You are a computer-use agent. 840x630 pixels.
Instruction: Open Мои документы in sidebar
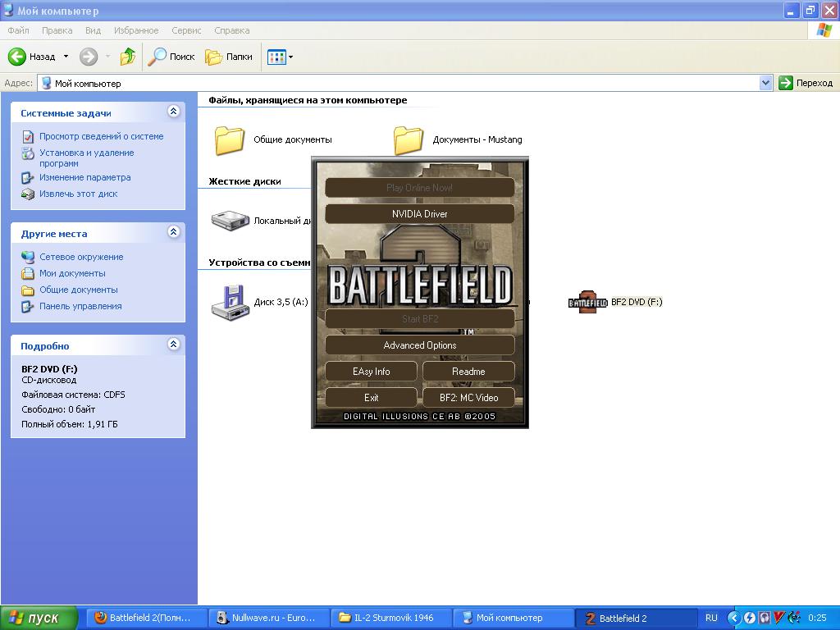pos(72,273)
